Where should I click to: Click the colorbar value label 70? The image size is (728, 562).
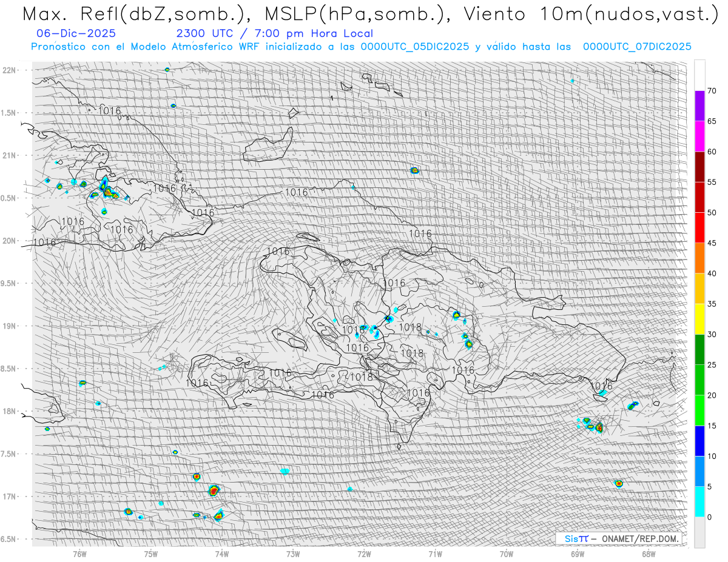point(712,91)
